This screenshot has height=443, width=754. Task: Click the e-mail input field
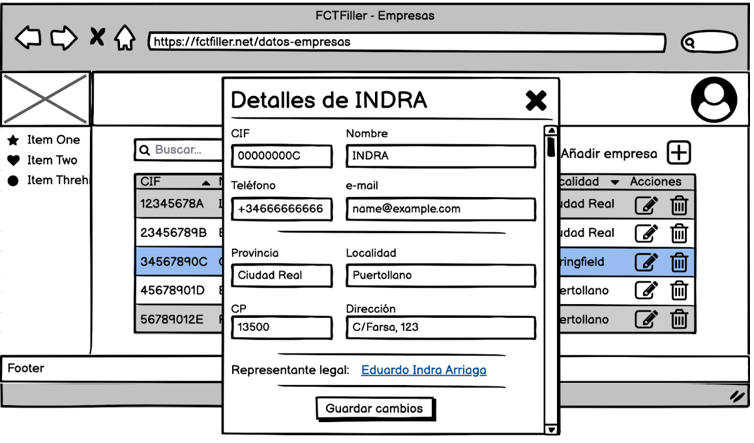[x=440, y=209]
